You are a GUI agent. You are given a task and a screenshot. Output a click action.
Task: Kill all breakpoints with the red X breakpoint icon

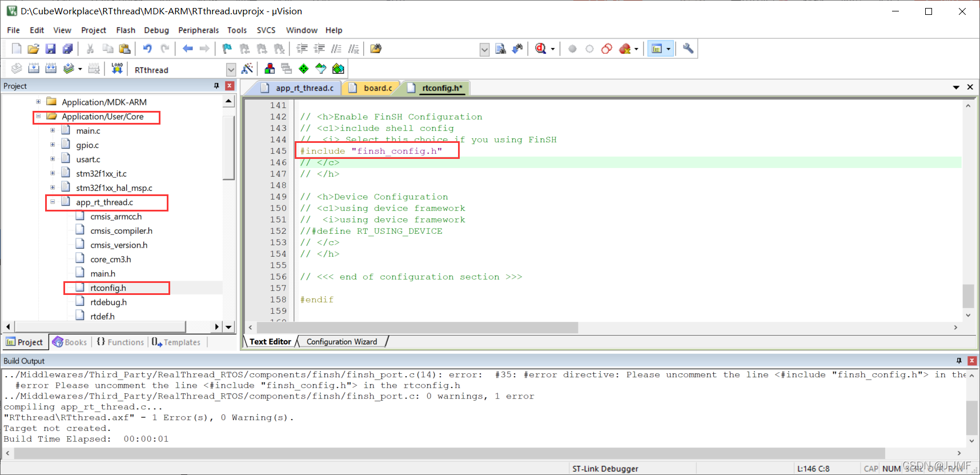[625, 49]
